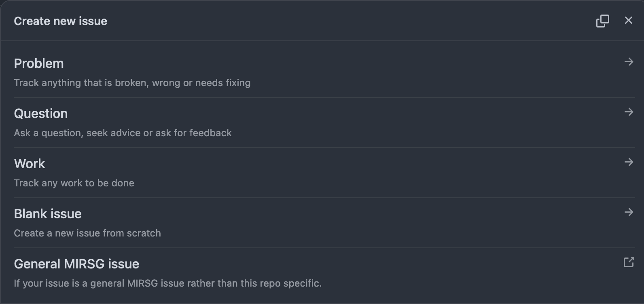Image resolution: width=644 pixels, height=304 pixels.
Task: Click the general MIRSG issue description text
Action: pos(167,283)
